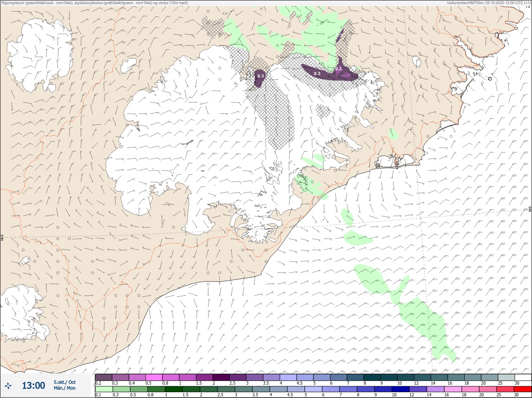Click the white swatch after 30 in the upper legend row
The height and width of the screenshot is (398, 532).
point(523,377)
